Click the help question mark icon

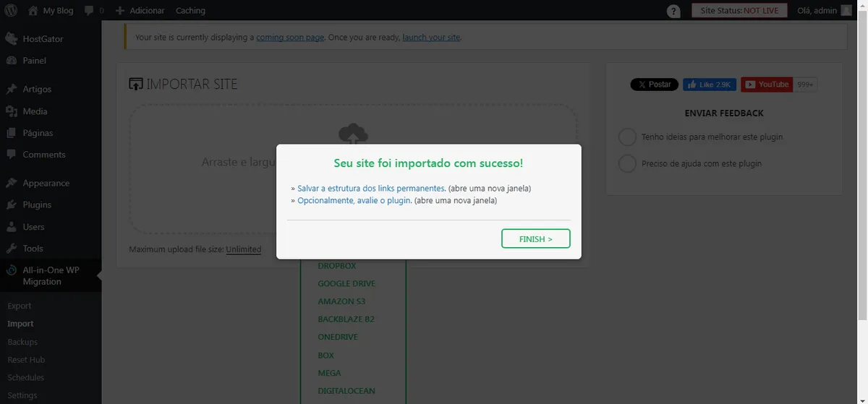(673, 11)
